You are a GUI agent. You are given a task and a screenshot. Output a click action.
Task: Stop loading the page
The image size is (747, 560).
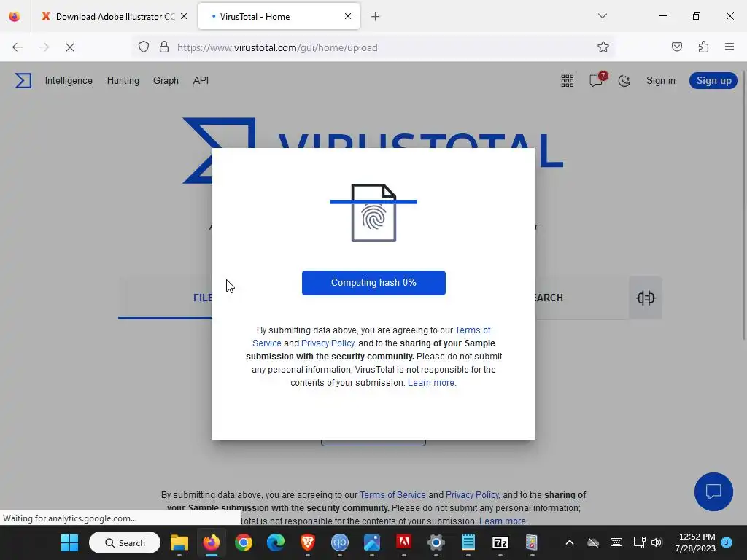69,47
